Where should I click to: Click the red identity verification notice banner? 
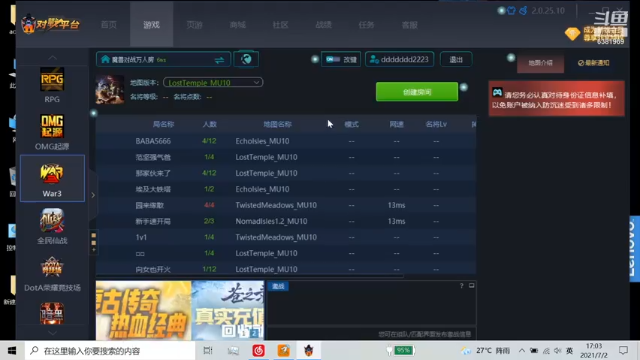coord(556,99)
